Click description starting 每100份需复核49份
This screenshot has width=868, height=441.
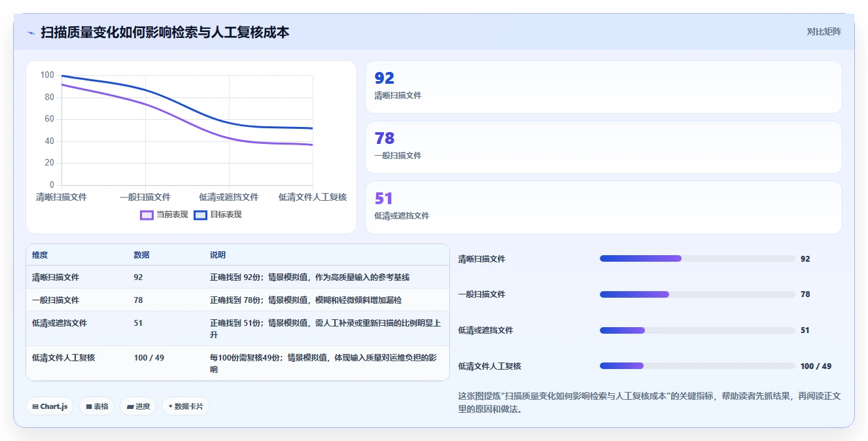pyautogui.click(x=323, y=363)
